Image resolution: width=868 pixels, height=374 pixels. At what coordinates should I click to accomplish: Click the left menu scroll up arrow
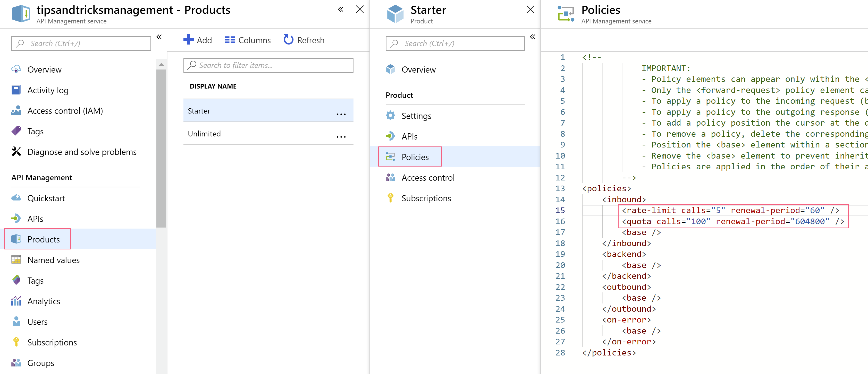(161, 64)
